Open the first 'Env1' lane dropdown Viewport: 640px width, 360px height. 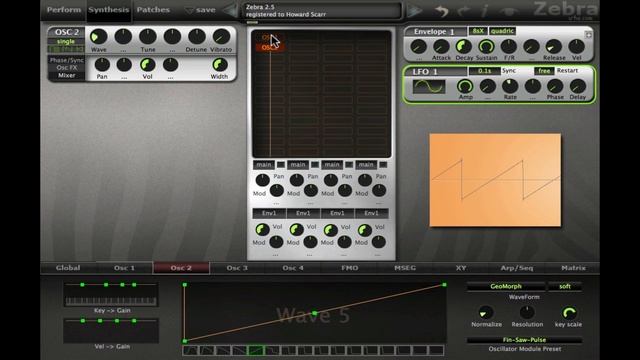tap(269, 213)
